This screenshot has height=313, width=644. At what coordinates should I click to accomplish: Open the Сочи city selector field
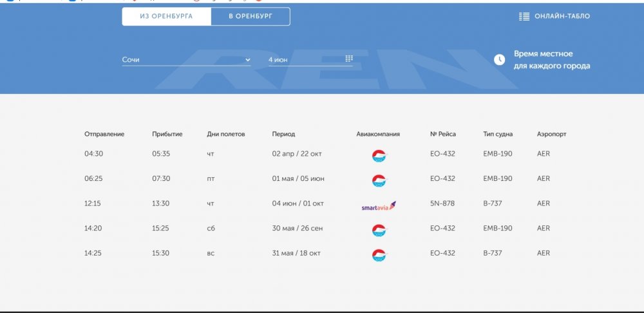click(180, 60)
